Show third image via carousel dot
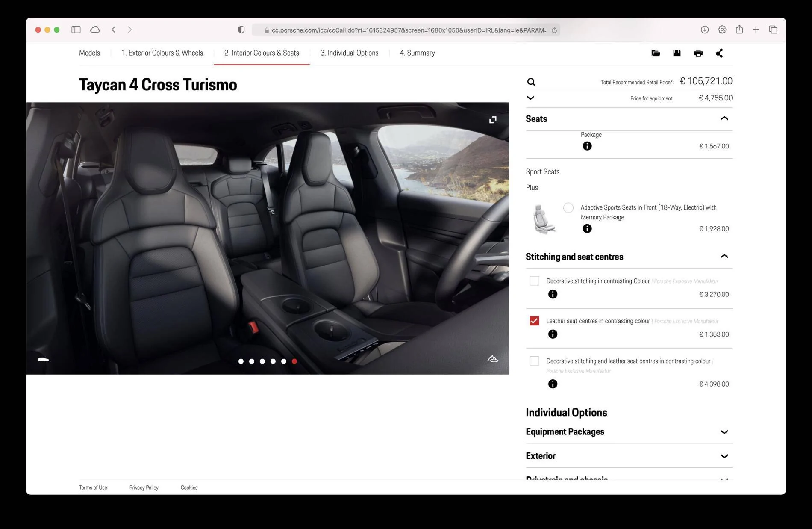The height and width of the screenshot is (529, 812). coord(262,361)
